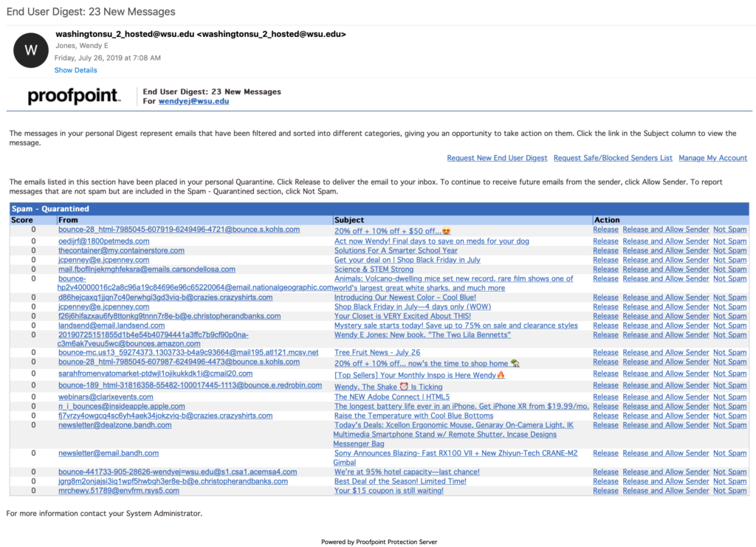Click Request New End User Digest
The height and width of the screenshot is (547, 756).
[x=497, y=158]
